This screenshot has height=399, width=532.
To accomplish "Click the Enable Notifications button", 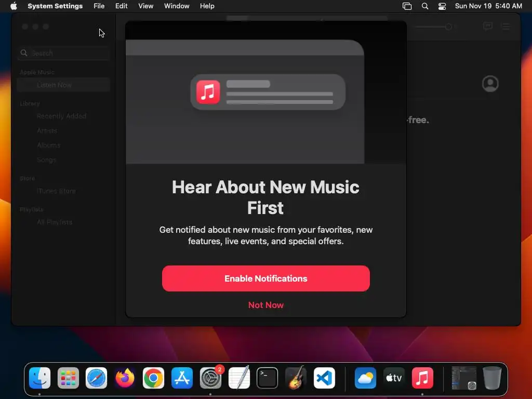I will (265, 278).
